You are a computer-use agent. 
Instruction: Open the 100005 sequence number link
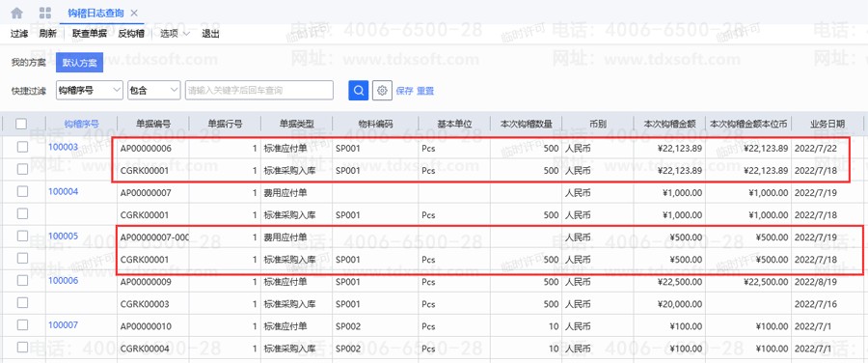click(x=63, y=236)
